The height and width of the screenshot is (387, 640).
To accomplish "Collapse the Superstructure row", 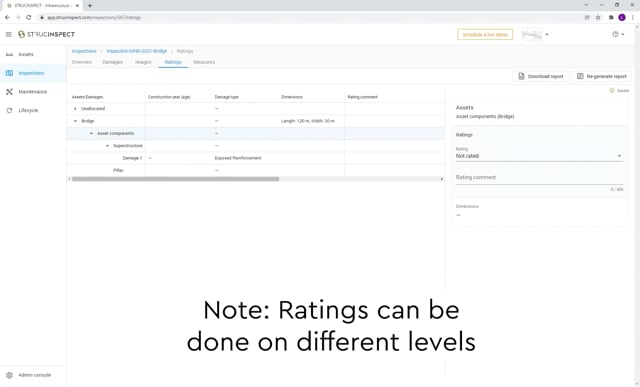I will coord(107,146).
